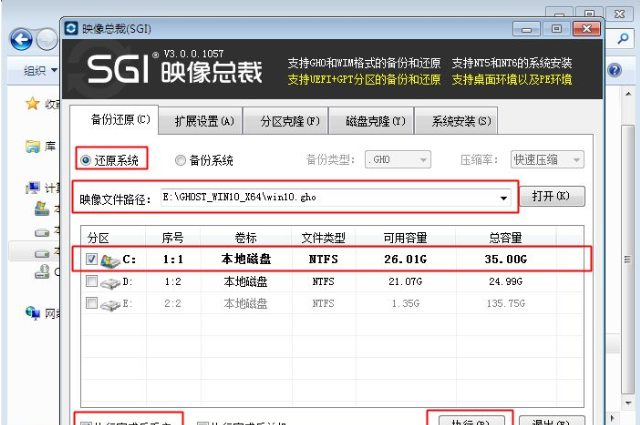
Task: Click the D: drive disk icon
Action: 109,282
